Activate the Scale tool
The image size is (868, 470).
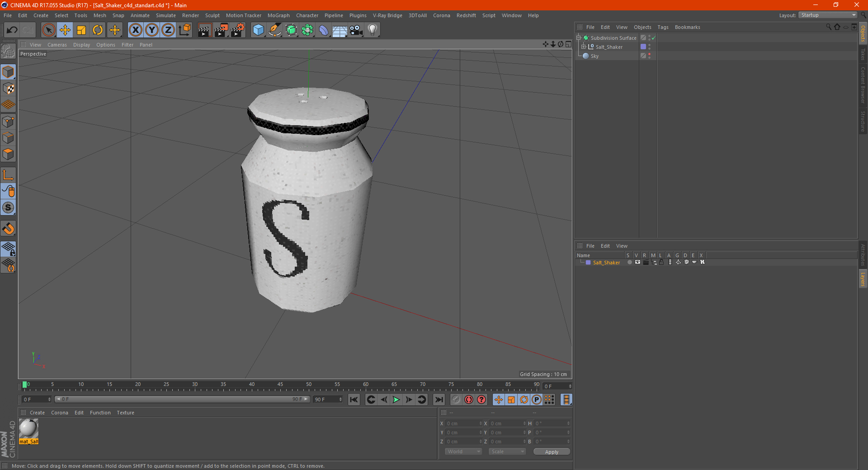pos(81,30)
